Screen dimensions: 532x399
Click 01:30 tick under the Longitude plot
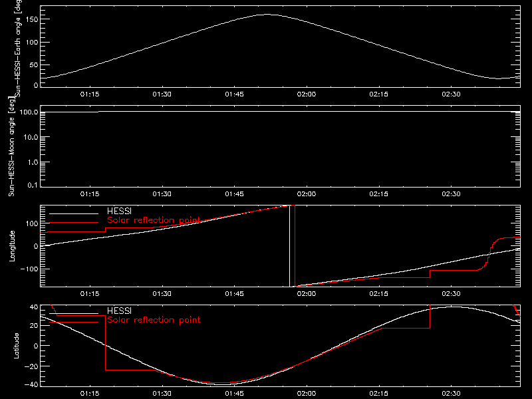[x=162, y=294]
